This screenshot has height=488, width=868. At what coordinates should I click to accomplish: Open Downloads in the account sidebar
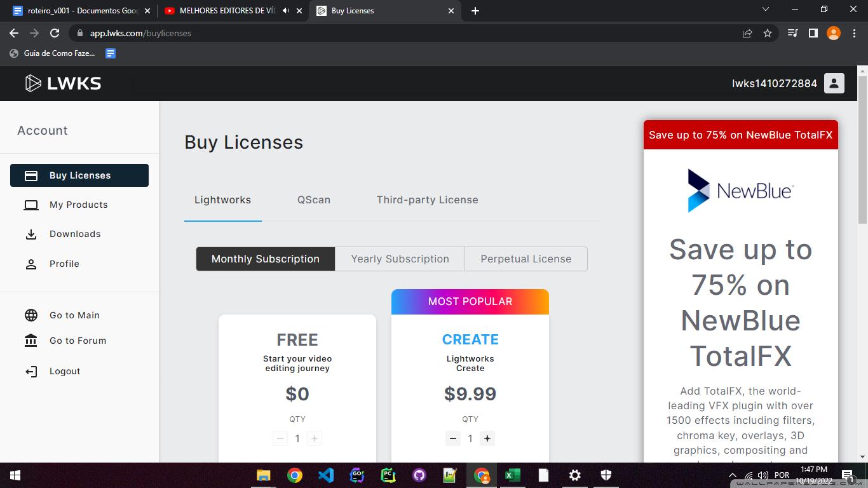tap(75, 234)
